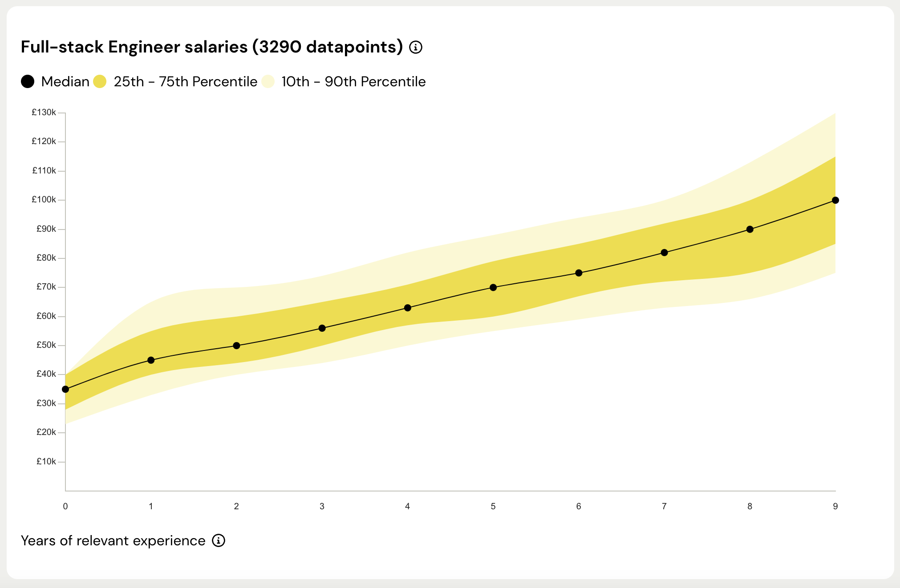Image resolution: width=900 pixels, height=588 pixels.
Task: Click the median dot at 4 years
Action: click(x=408, y=308)
